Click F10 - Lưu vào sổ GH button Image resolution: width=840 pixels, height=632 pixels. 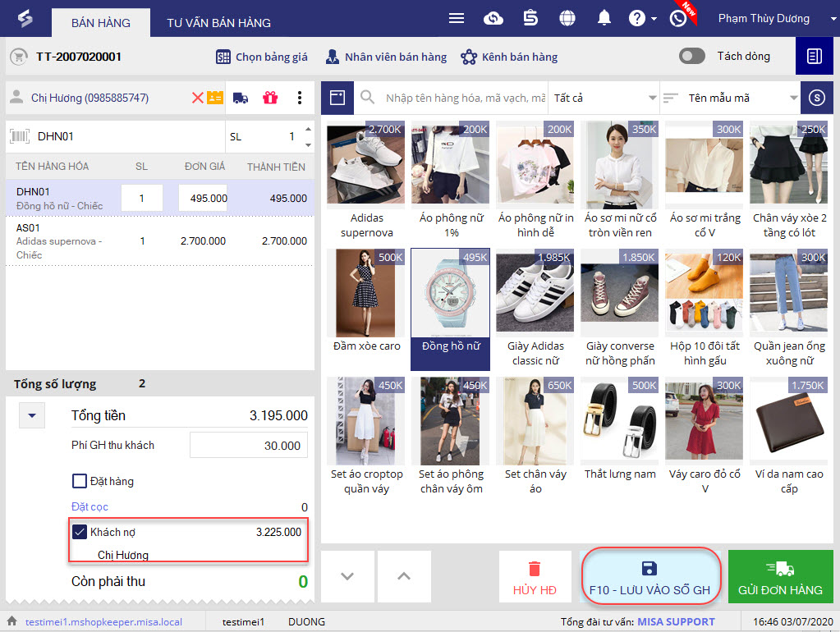click(650, 579)
